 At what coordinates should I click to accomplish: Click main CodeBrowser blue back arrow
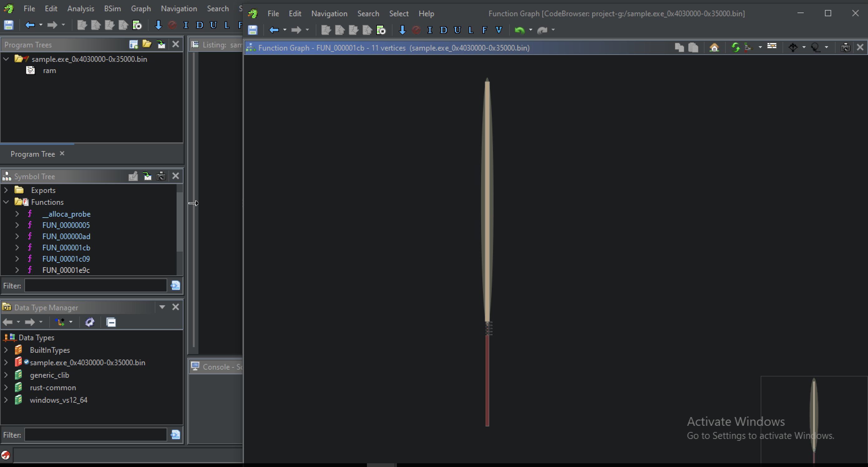click(x=30, y=25)
